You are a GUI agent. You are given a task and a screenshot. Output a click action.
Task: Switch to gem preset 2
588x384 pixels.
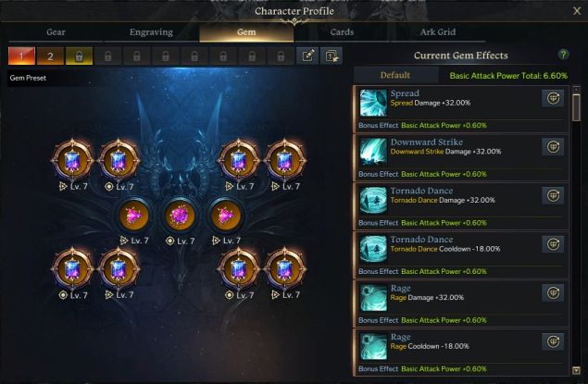[50, 56]
